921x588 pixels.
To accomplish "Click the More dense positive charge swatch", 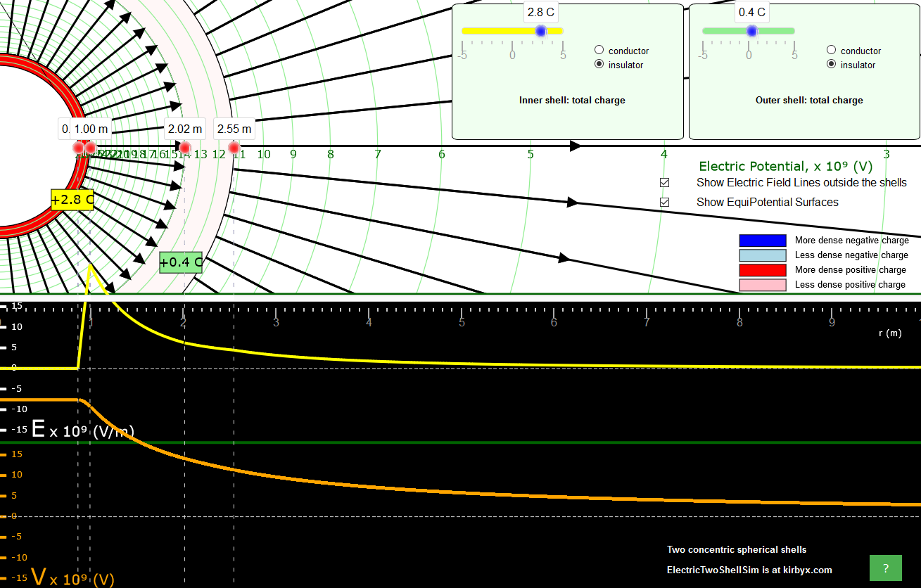I will (x=762, y=270).
